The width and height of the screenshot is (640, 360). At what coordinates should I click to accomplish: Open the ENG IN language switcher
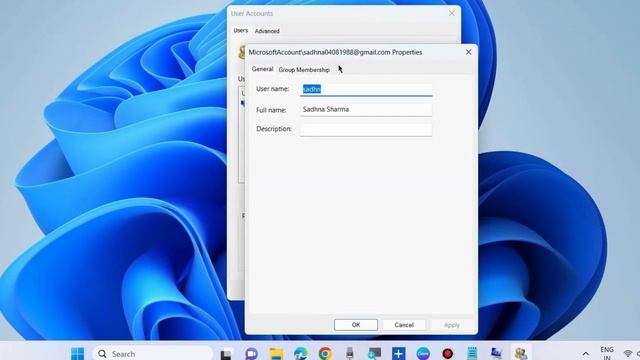coord(607,353)
